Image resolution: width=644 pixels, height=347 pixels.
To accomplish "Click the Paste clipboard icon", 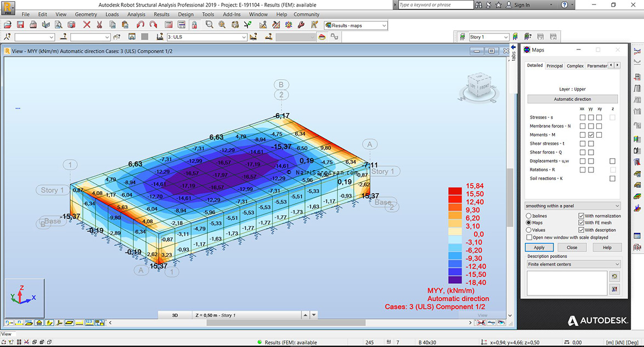I will 125,25.
